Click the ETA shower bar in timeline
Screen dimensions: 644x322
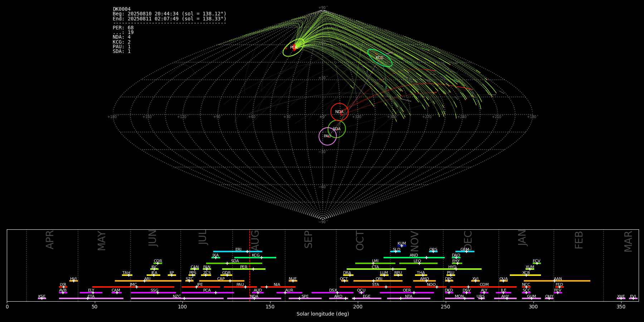click(91, 298)
